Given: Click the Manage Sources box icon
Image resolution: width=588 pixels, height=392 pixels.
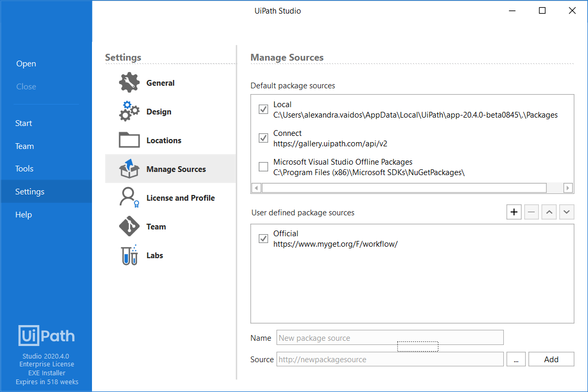Looking at the screenshot, I should pos(129,168).
